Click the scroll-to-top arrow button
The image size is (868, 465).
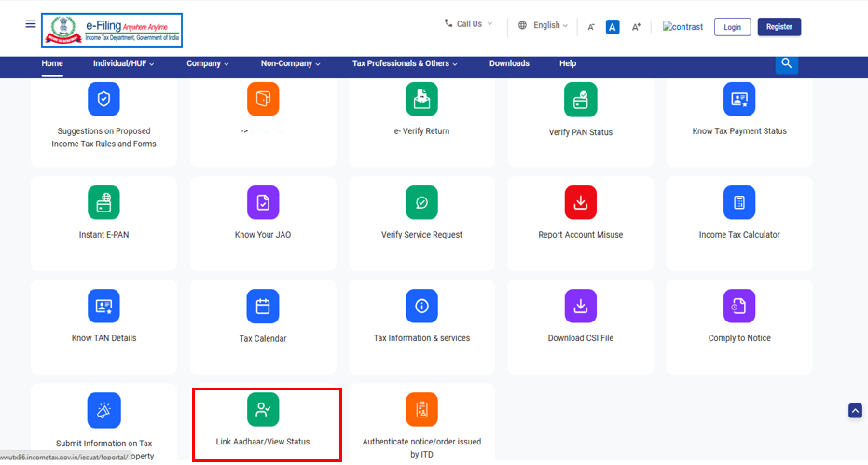tap(855, 411)
